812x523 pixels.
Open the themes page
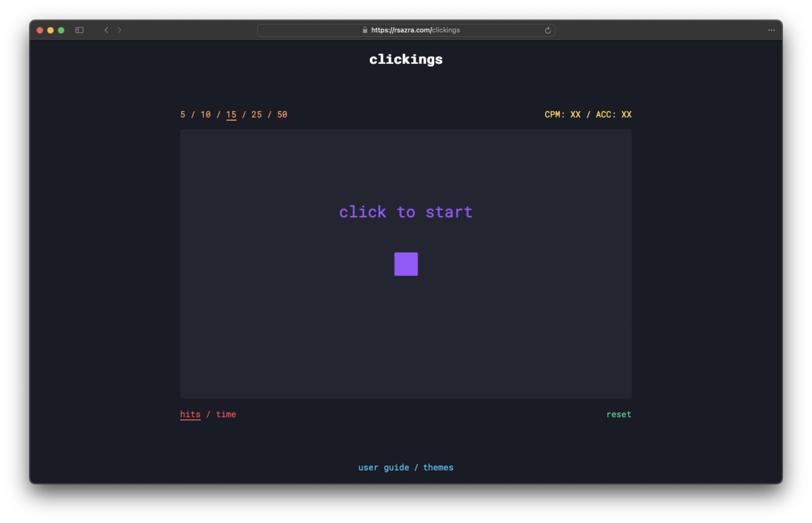click(438, 467)
